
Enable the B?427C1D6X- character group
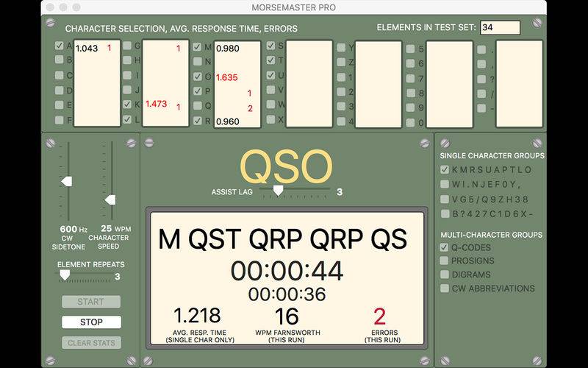point(445,213)
